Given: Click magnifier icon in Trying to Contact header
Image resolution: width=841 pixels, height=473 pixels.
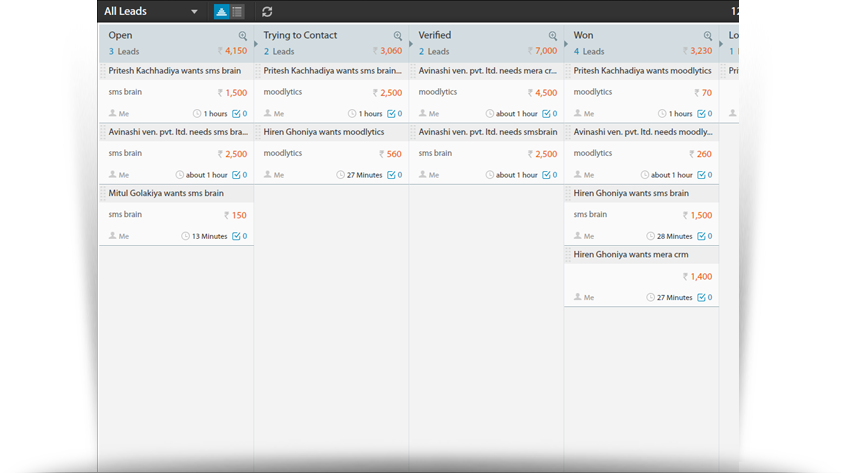Looking at the screenshot, I should pyautogui.click(x=397, y=36).
